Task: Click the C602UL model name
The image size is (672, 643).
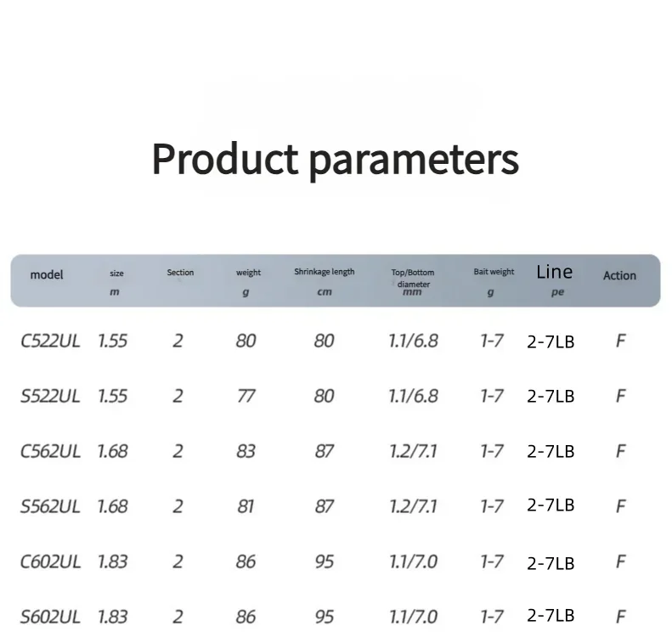Action: (50, 561)
